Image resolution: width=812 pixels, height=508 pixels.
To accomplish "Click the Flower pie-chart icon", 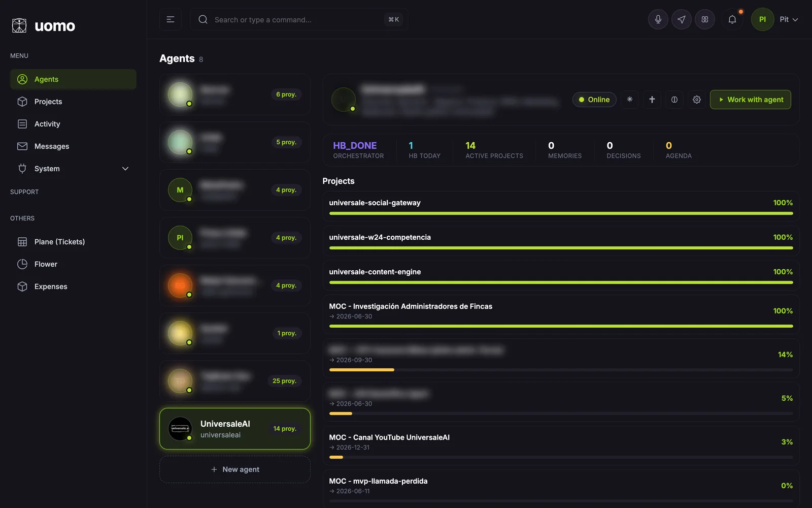I will point(22,264).
